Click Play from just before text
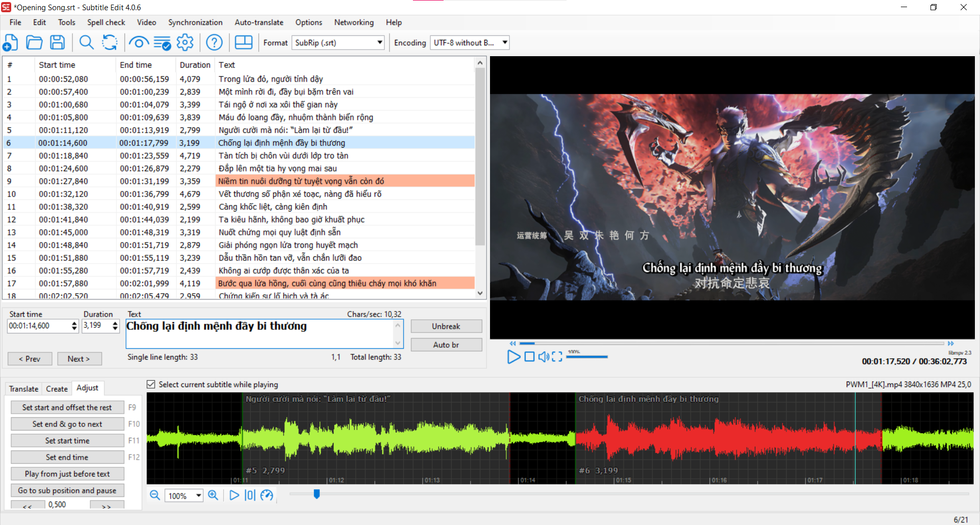Screen dimensions: 980x525 pyautogui.click(x=67, y=473)
